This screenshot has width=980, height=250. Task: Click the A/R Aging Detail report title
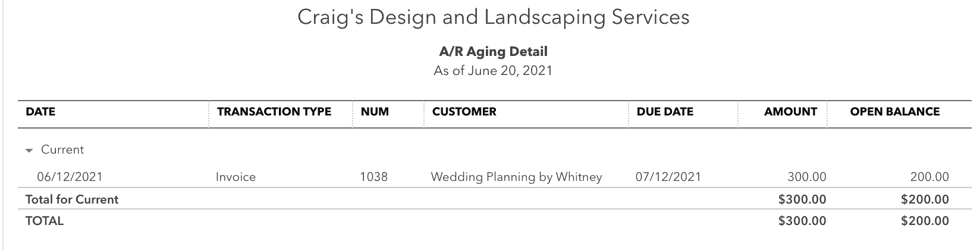coord(494,52)
